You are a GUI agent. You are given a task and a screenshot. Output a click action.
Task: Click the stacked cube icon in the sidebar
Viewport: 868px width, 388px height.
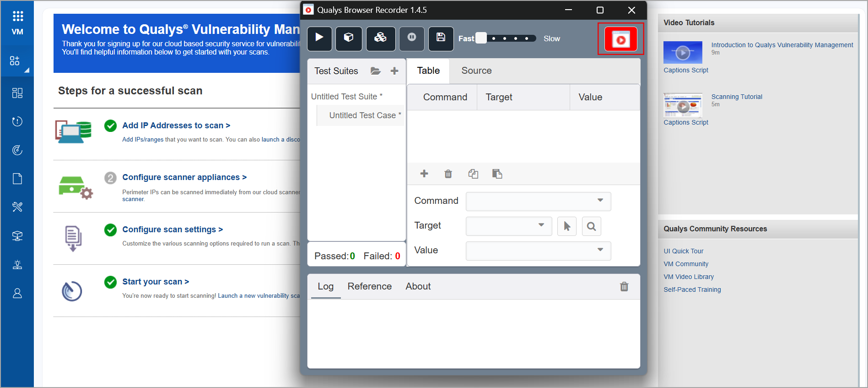click(17, 236)
